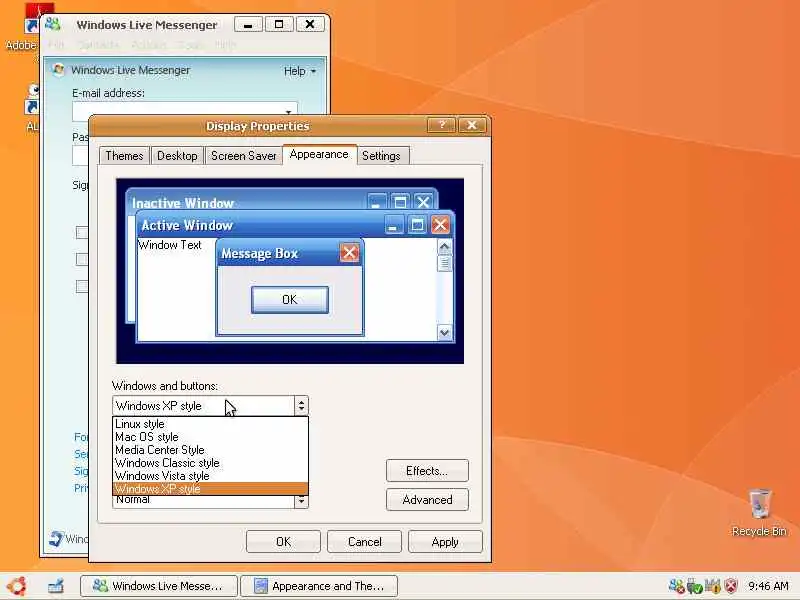800x600 pixels.
Task: Switch to Windows Live Messenger taskbar button
Action: point(159,586)
